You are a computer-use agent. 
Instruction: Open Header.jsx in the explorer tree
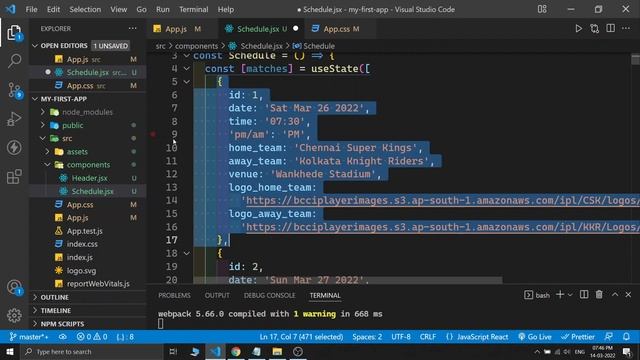(89, 178)
